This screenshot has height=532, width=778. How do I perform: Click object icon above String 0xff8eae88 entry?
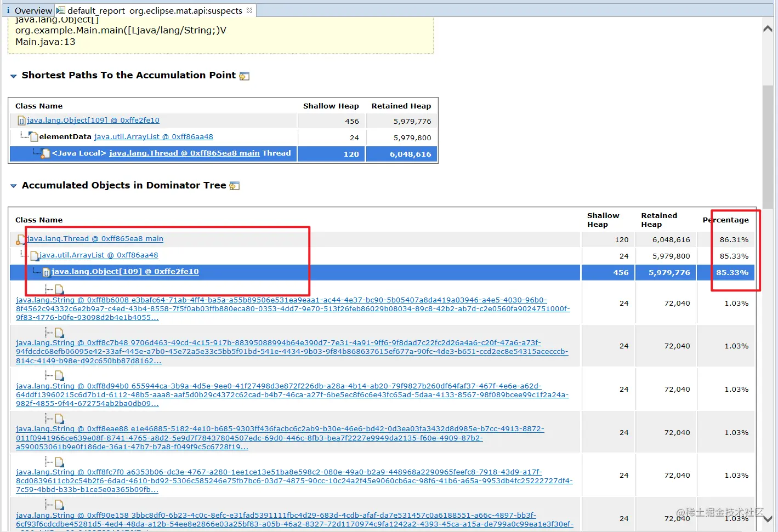[59, 419]
